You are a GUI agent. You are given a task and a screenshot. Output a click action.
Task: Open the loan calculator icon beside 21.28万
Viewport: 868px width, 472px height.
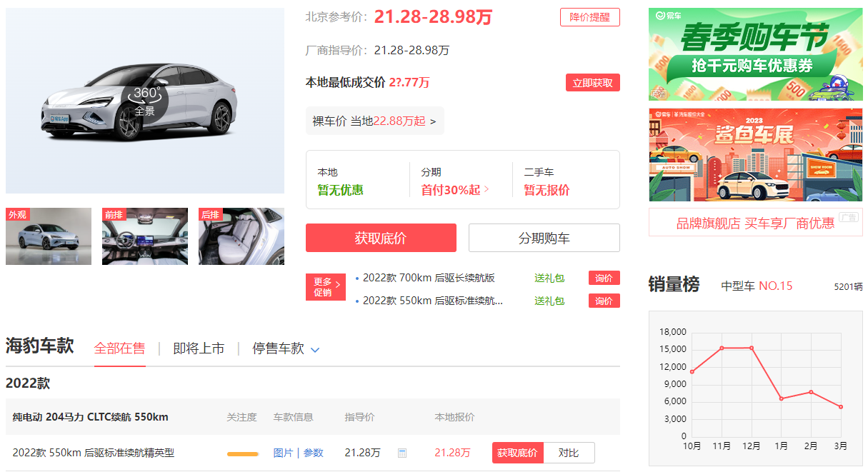point(402,453)
